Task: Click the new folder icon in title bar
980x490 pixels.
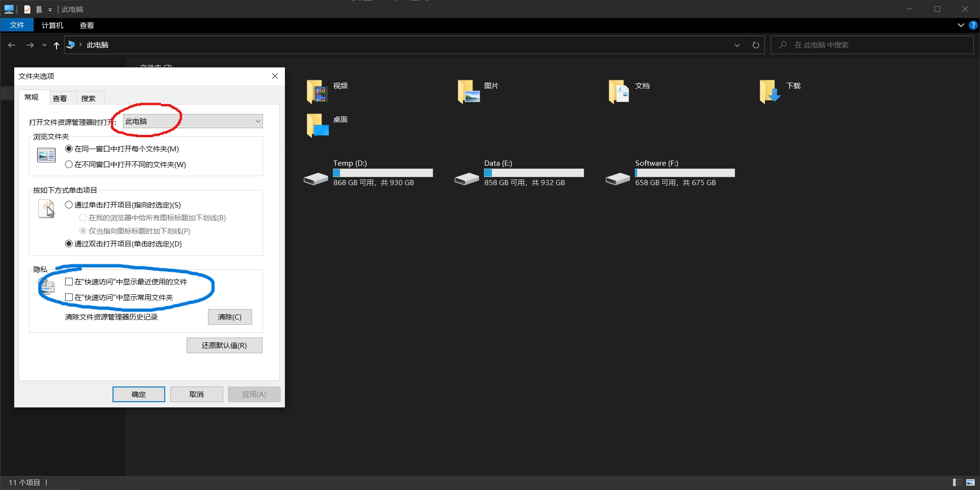Action: pos(39,9)
